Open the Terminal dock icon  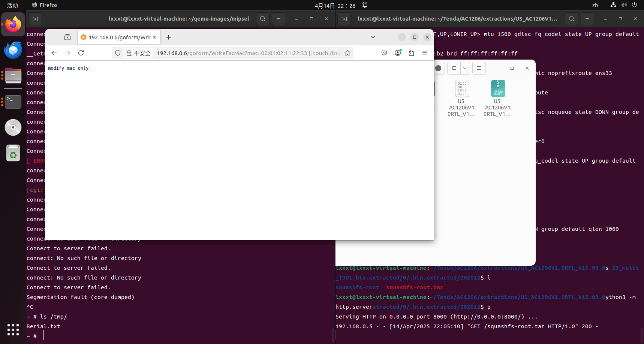(13, 102)
